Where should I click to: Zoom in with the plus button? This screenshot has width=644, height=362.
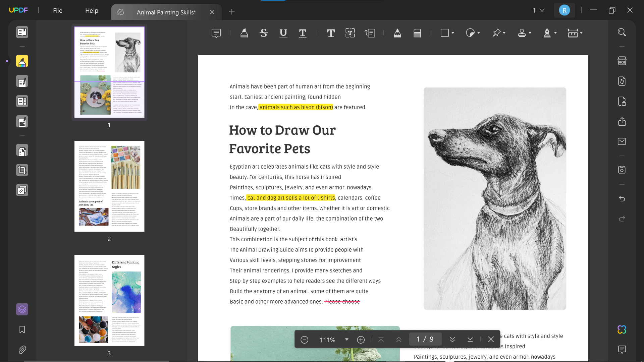coord(361,340)
